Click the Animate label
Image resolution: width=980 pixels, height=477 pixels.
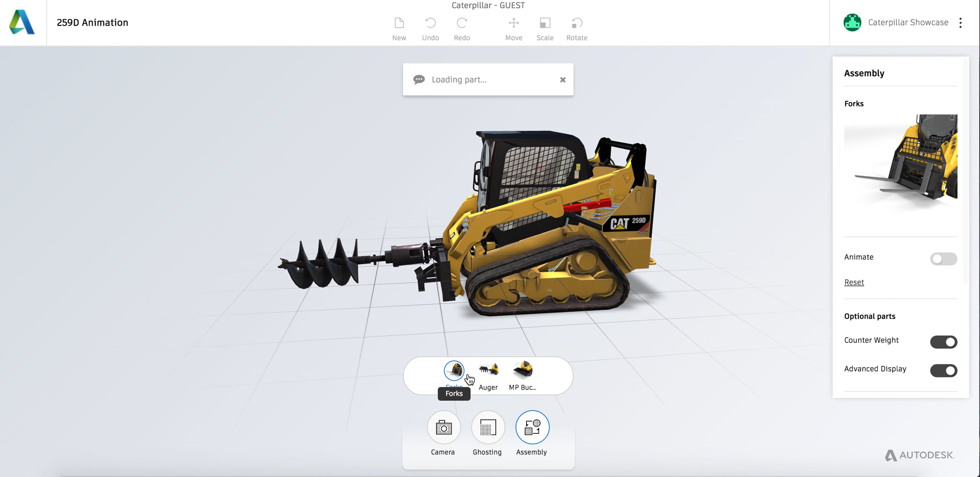click(x=859, y=257)
